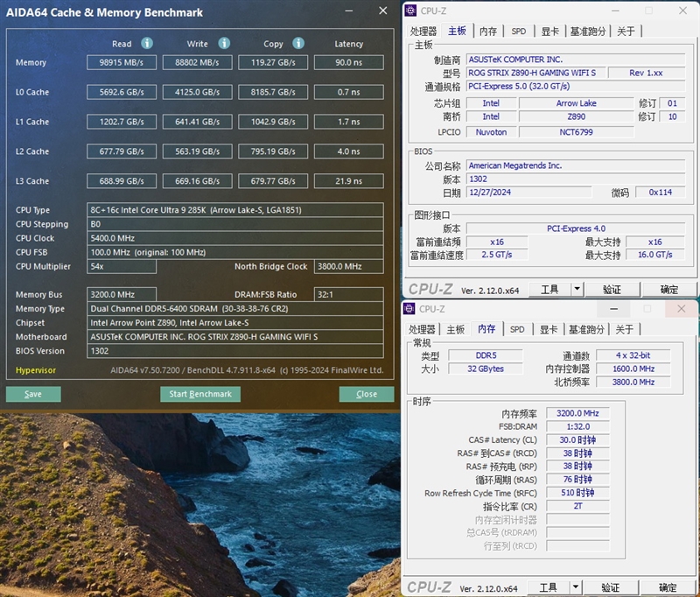Click Start Benchmark button
The width and height of the screenshot is (700, 597).
[200, 394]
